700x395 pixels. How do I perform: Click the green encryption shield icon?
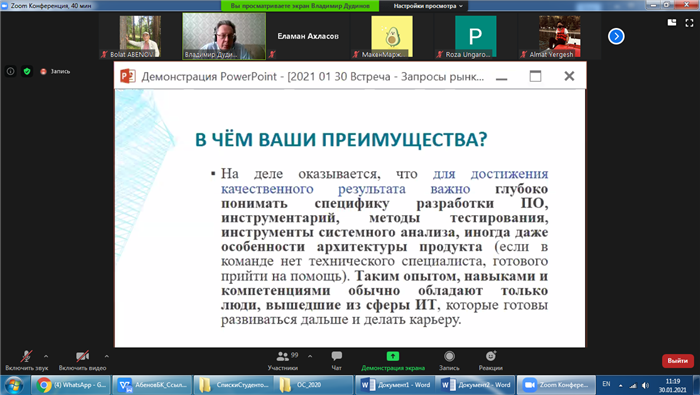(27, 71)
